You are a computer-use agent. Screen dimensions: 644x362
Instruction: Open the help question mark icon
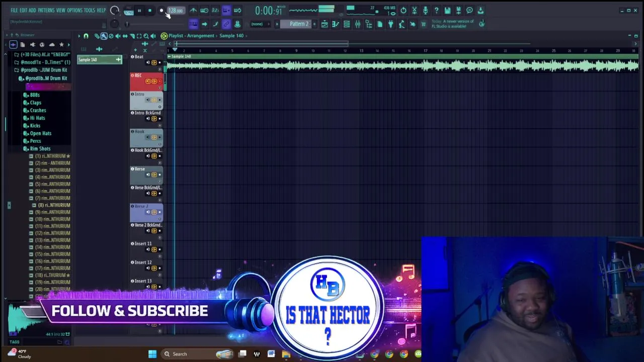tap(437, 11)
